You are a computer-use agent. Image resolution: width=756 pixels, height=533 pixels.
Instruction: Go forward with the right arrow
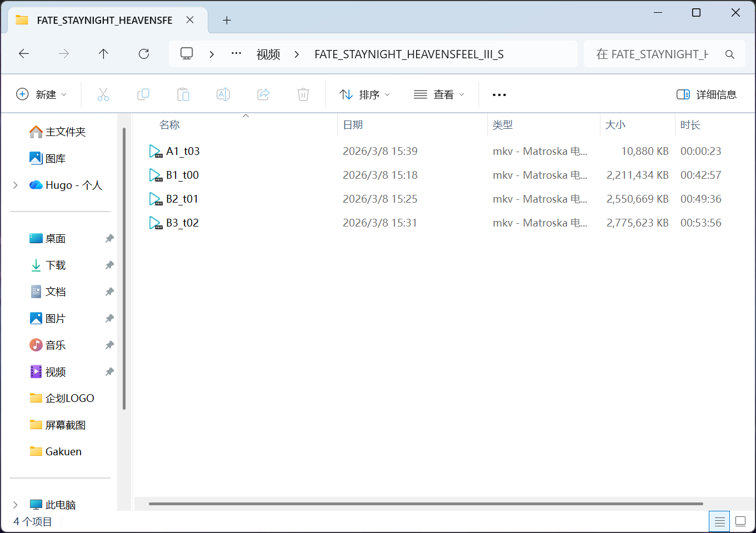click(x=64, y=54)
